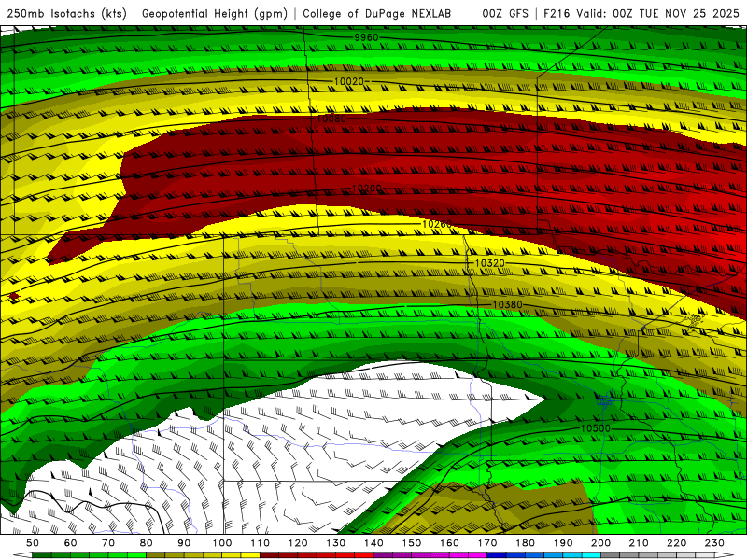The width and height of the screenshot is (747, 560).
Task: Click the 150 knot legend value
Action: [x=412, y=543]
